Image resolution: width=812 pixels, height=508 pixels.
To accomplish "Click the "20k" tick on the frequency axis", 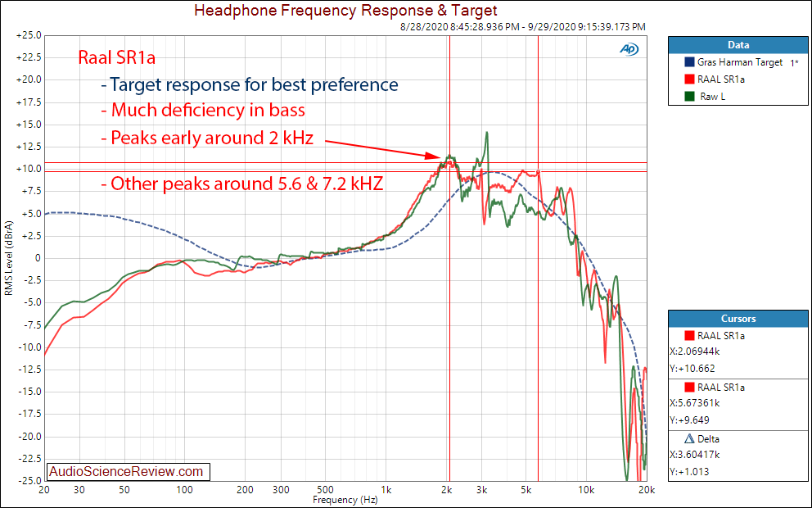I will point(647,490).
